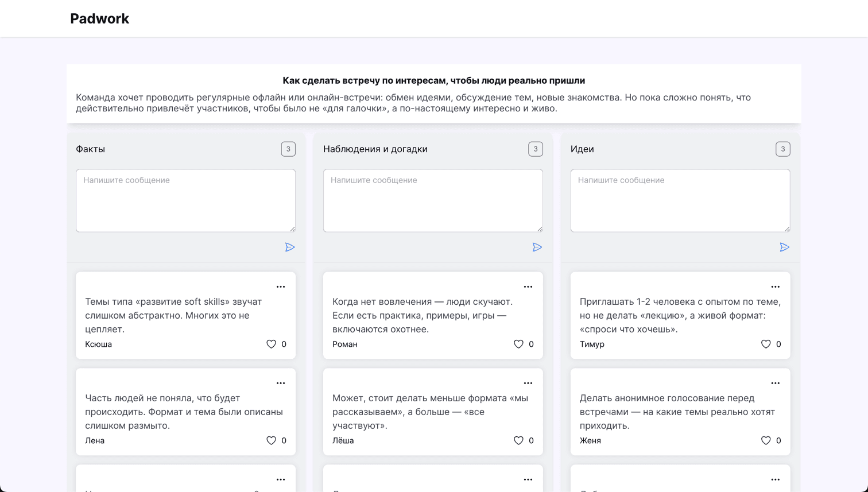Toggle the heart on Роман's card
The height and width of the screenshot is (492, 868).
(x=518, y=344)
